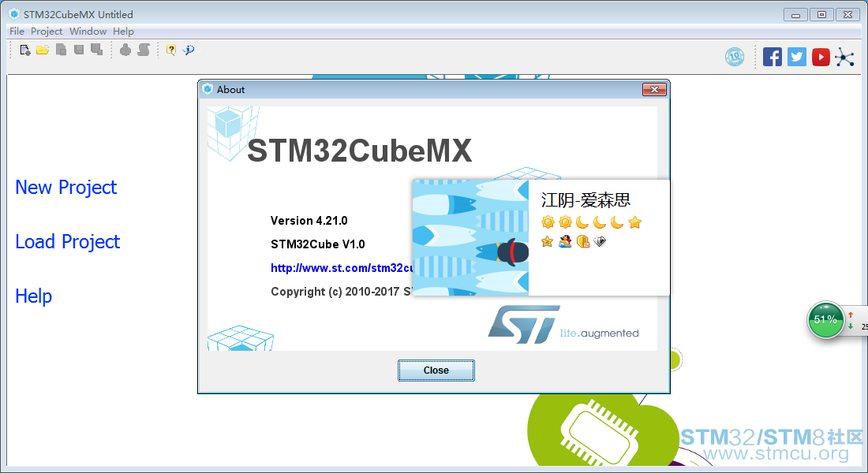The height and width of the screenshot is (473, 868).
Task: Open Help with the yellow question mark icon
Action: pos(171,50)
